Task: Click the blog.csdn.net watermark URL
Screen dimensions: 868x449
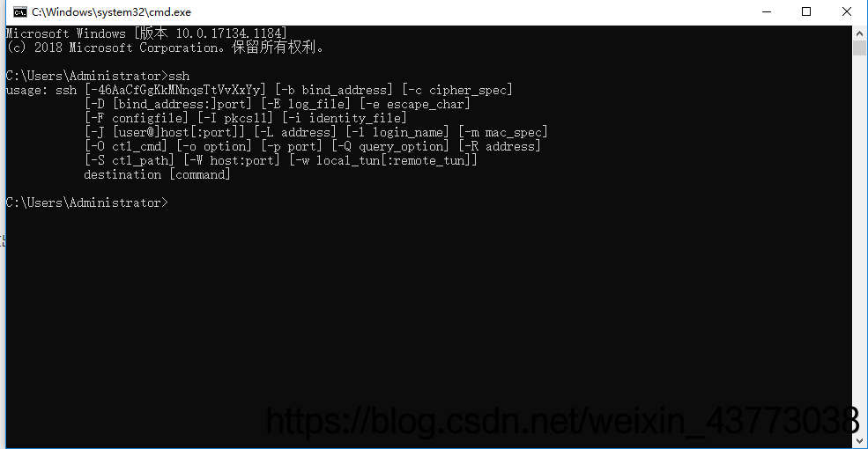Action: point(562,422)
